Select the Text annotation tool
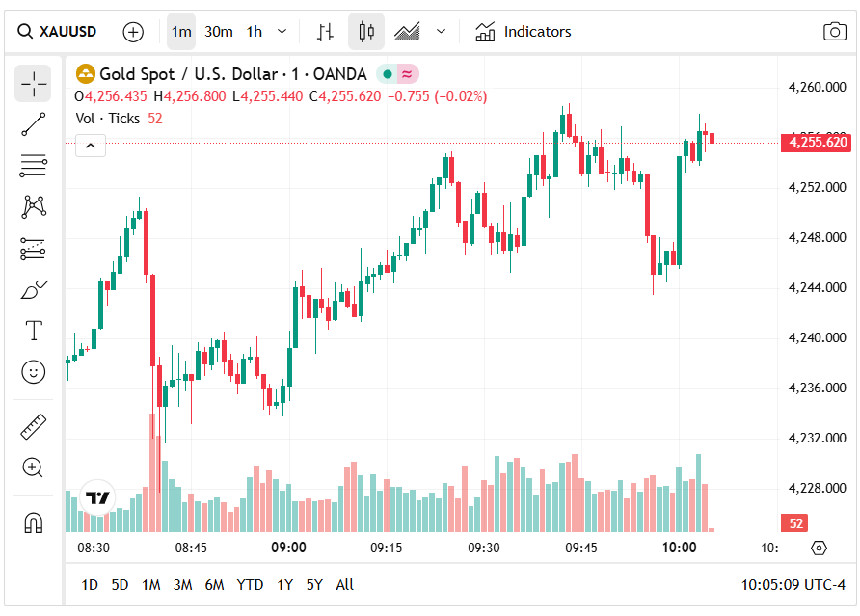Viewport: 860px width, 616px height. 33,331
